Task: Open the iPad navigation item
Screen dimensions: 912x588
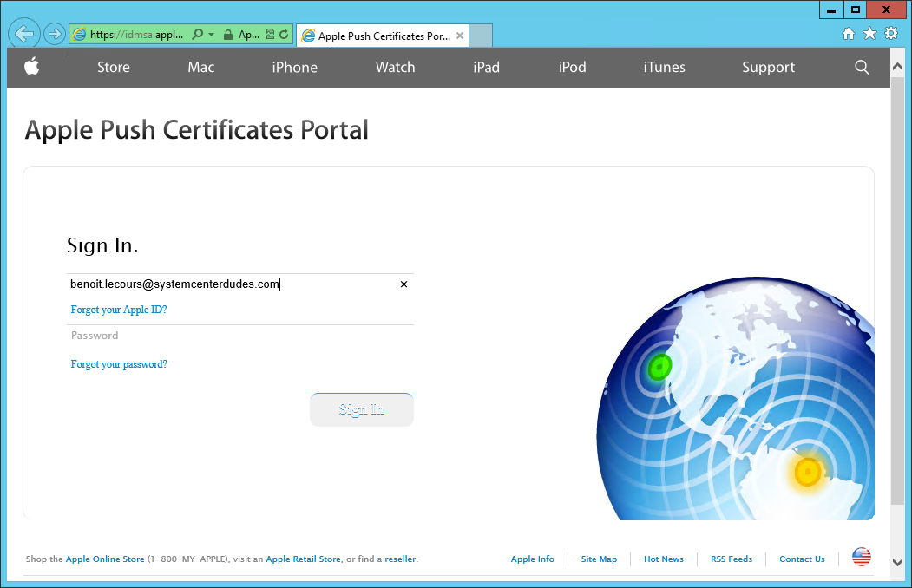Action: 486,68
